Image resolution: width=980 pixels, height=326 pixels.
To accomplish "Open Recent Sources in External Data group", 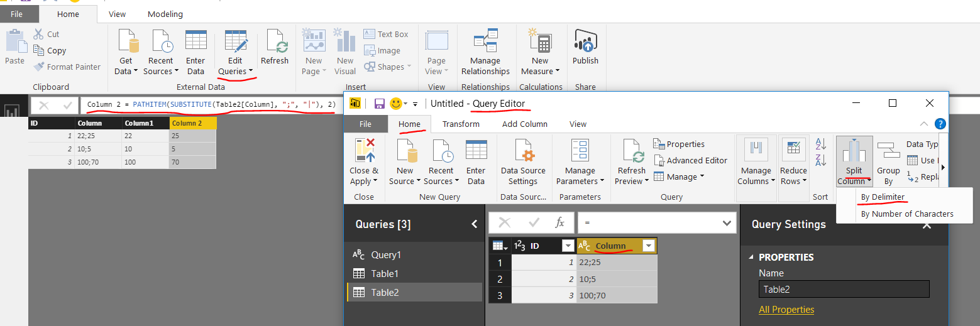I will [x=160, y=52].
